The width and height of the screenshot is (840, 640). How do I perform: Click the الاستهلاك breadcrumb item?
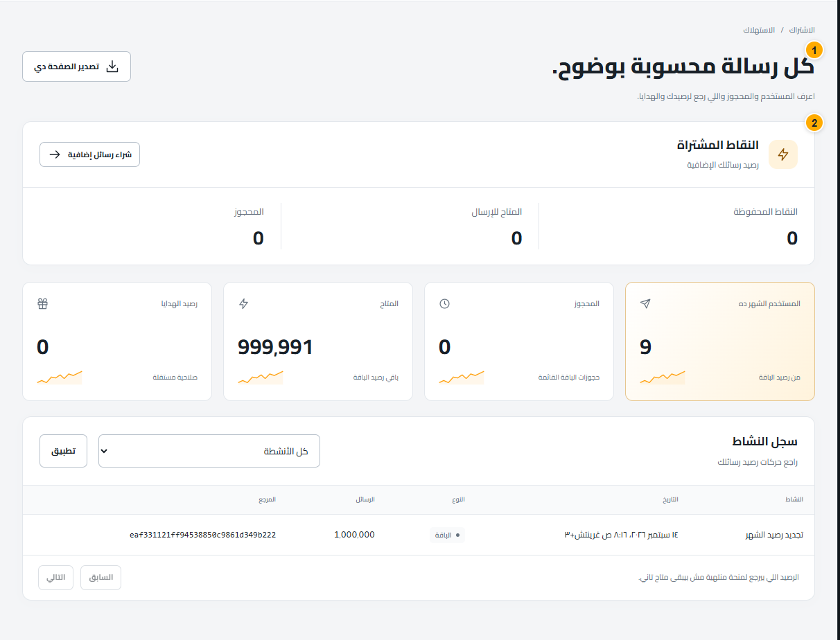click(758, 30)
